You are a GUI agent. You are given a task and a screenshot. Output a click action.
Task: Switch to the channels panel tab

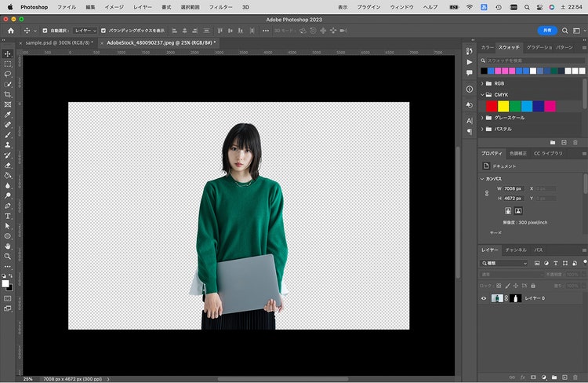click(x=516, y=250)
